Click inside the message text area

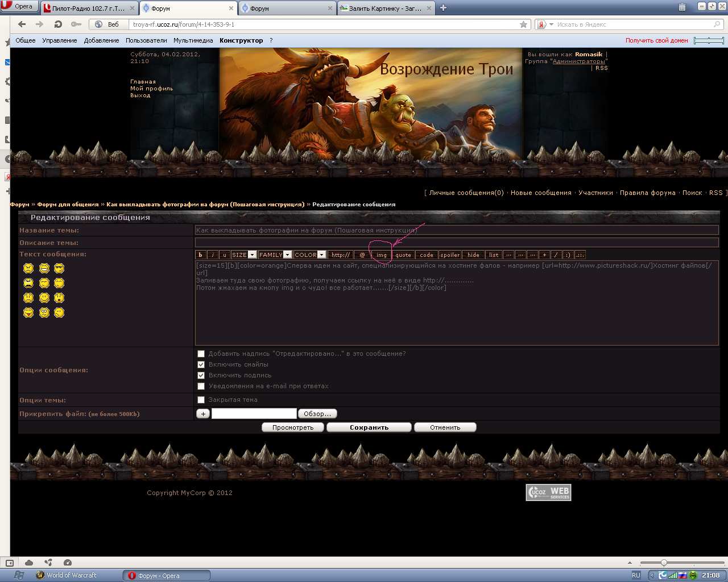pos(457,303)
